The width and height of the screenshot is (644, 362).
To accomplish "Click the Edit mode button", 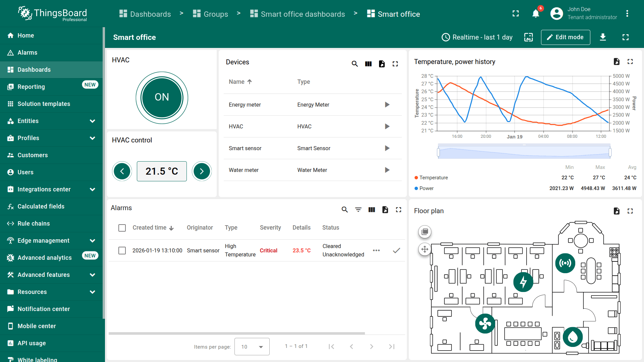I will click(565, 37).
